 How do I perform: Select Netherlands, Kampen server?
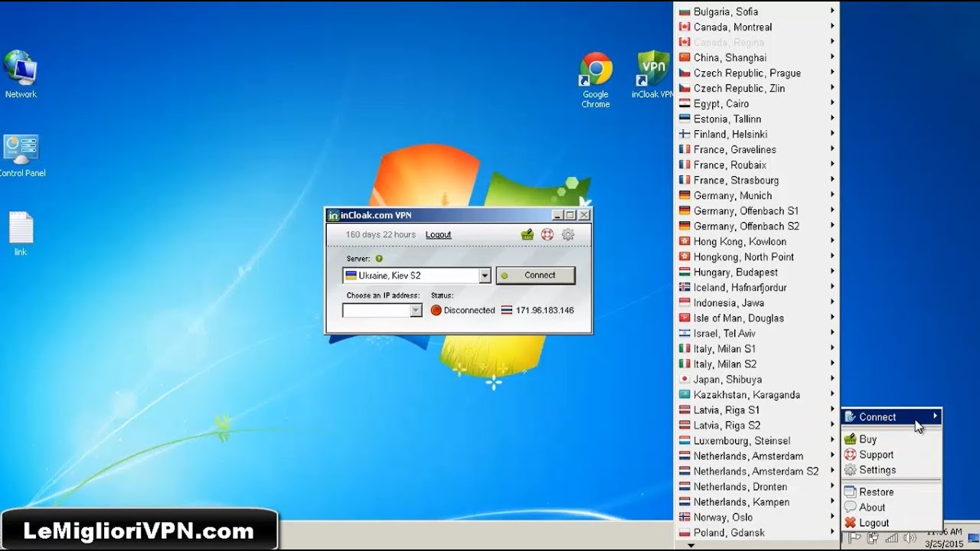[756, 501]
